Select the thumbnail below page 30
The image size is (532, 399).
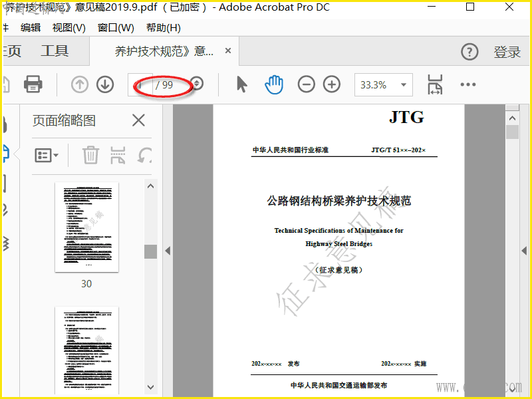[x=87, y=350]
